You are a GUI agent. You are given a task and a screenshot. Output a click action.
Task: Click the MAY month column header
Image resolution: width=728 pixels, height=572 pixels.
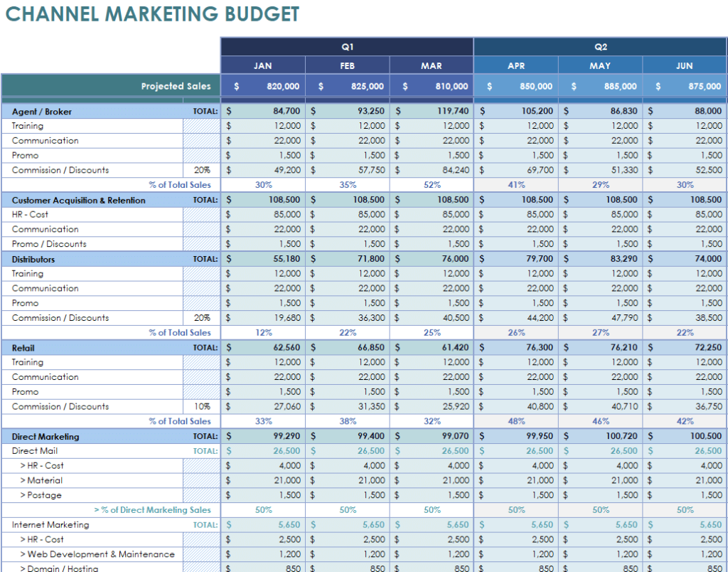click(600, 65)
